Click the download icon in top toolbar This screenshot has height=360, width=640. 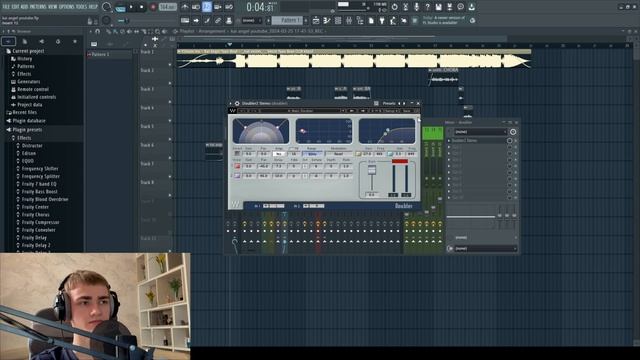coord(471,7)
